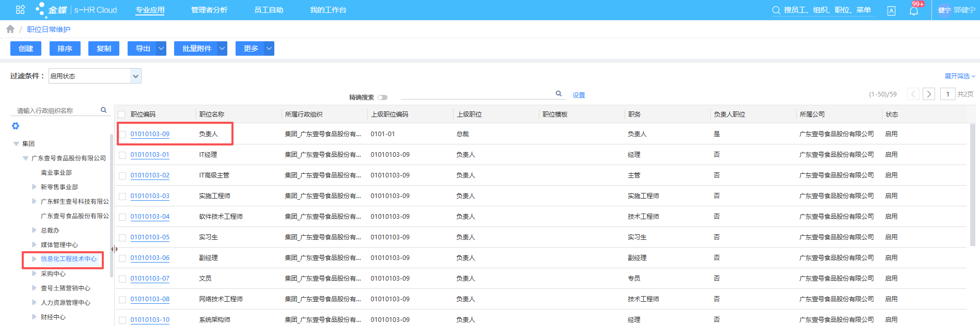Click the home breadcrumb icon
This screenshot has height=326, width=980.
(x=10, y=29)
